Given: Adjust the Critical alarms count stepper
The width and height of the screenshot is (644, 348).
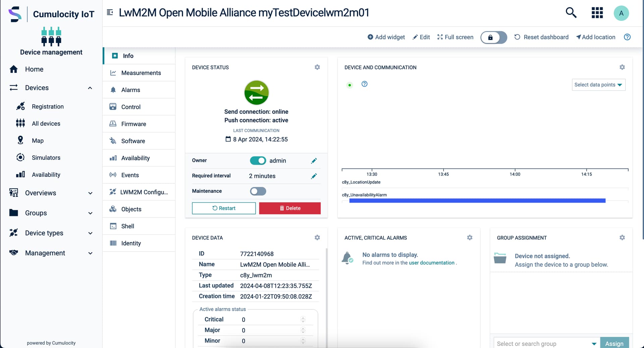Looking at the screenshot, I should pos(303,319).
